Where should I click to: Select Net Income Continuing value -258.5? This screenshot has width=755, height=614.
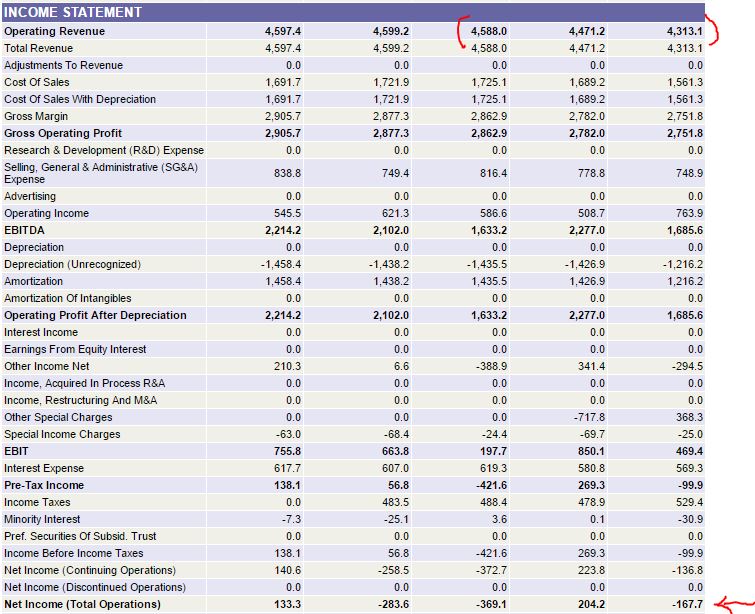tap(393, 570)
